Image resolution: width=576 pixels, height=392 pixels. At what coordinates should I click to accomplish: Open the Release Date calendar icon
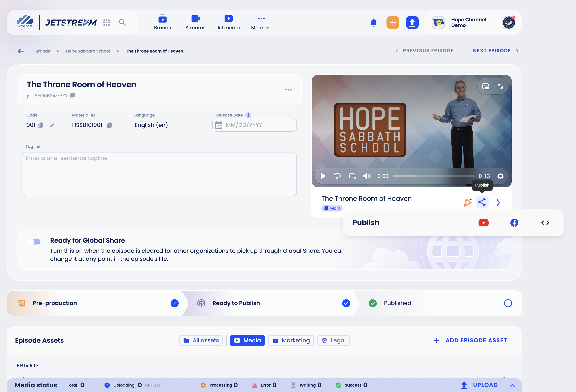coord(219,125)
